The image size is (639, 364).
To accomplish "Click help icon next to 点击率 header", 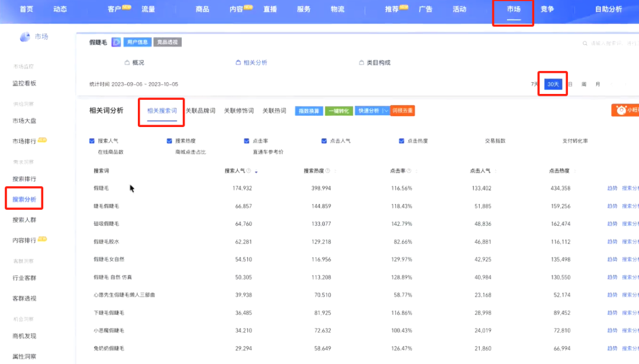I will click(409, 171).
